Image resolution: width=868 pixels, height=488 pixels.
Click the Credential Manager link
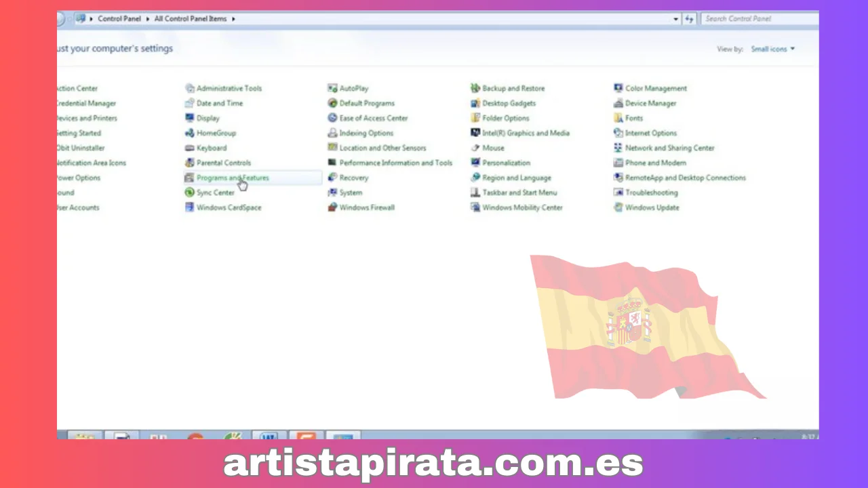coord(86,103)
